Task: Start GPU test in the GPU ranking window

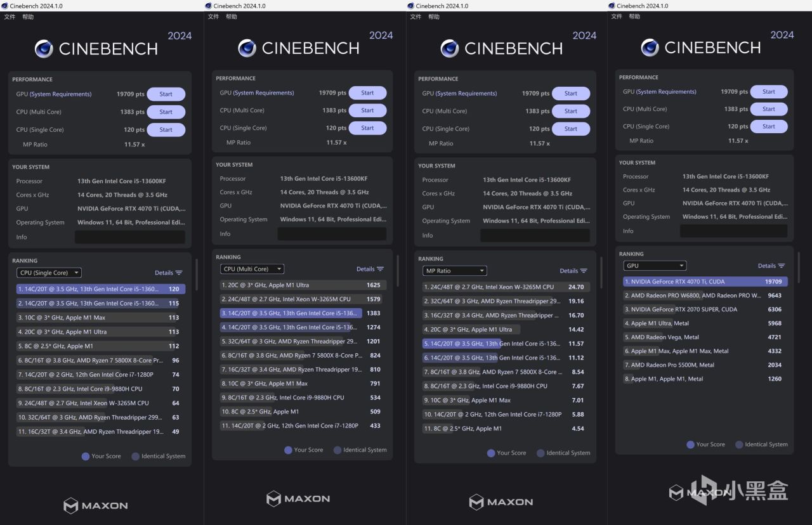Action: [x=769, y=91]
